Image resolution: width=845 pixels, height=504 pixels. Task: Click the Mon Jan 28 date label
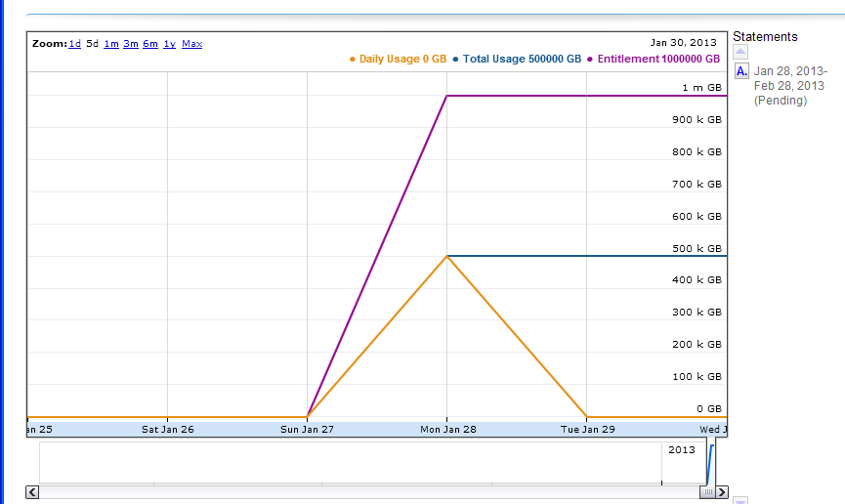pos(445,429)
